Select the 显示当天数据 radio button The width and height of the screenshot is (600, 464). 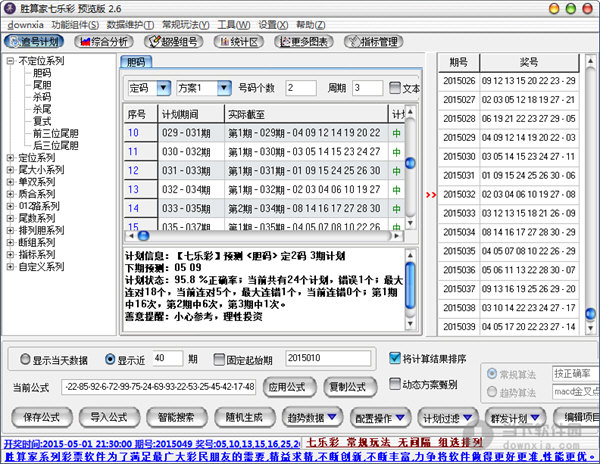[25, 359]
